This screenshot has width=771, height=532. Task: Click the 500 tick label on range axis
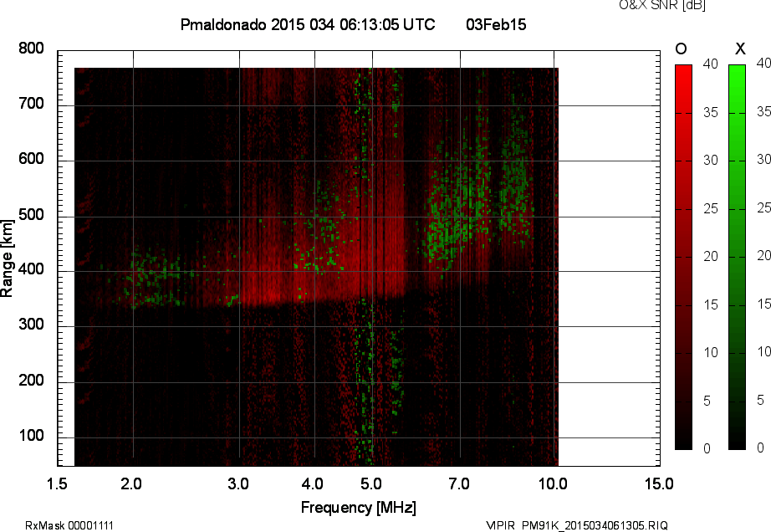(x=31, y=215)
